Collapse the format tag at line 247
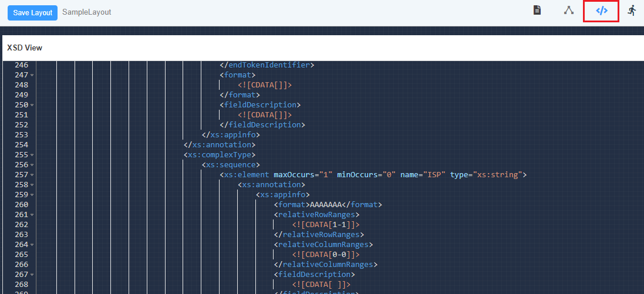The width and height of the screenshot is (644, 294). [x=32, y=75]
